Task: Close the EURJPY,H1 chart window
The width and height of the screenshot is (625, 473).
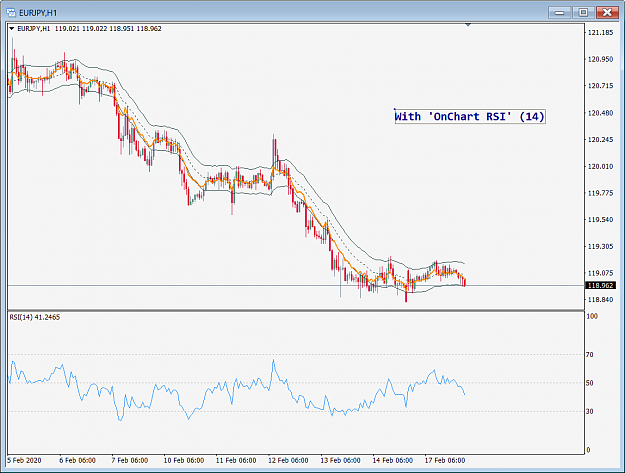Action: point(607,13)
